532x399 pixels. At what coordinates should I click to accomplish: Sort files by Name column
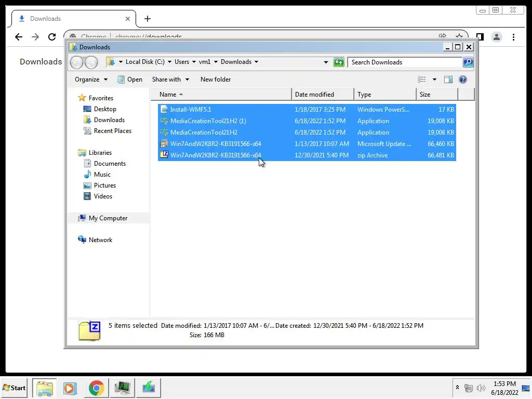coord(221,95)
